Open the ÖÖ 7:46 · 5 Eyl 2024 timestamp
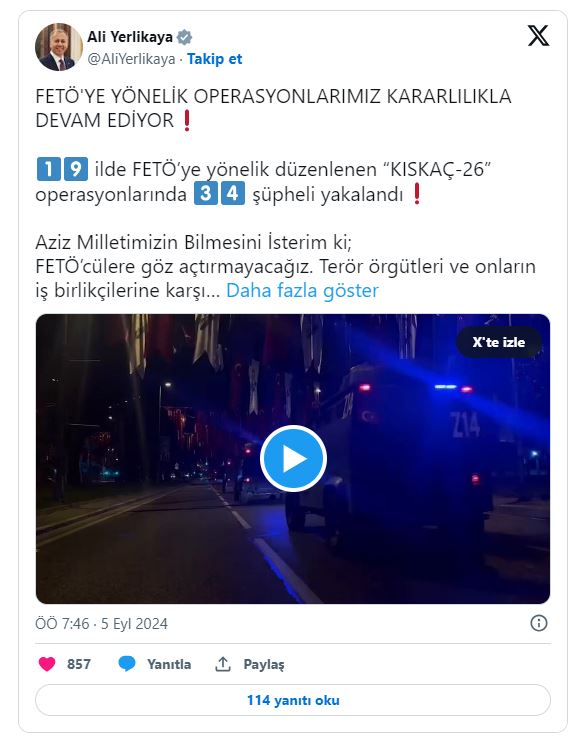This screenshot has height=745, width=585. [x=102, y=623]
